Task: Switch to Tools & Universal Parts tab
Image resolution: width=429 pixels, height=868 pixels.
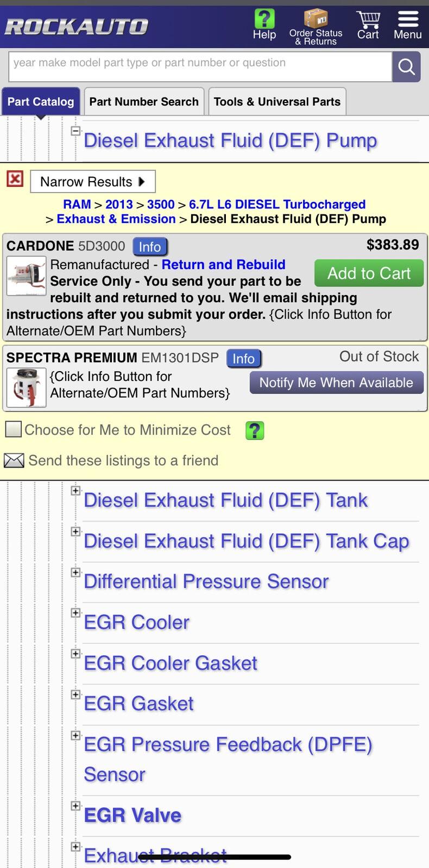Action: pyautogui.click(x=277, y=101)
